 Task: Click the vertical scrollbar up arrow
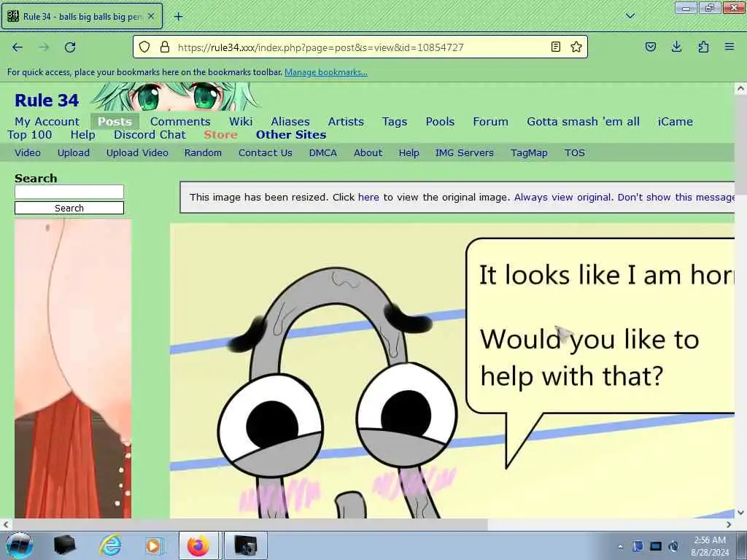(740, 88)
